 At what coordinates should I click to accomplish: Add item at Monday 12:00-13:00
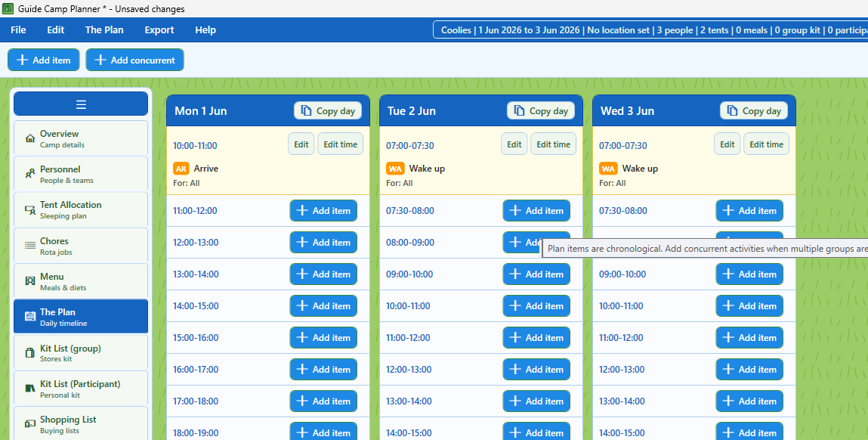point(323,242)
